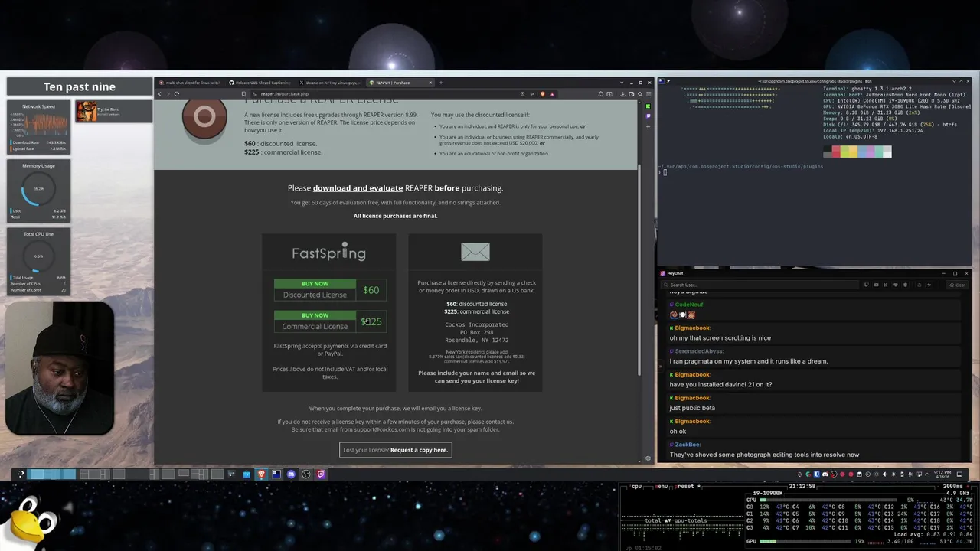This screenshot has width=980, height=551.
Task: Toggle the Kick platform filter in HeyChat
Action: pyautogui.click(x=886, y=285)
